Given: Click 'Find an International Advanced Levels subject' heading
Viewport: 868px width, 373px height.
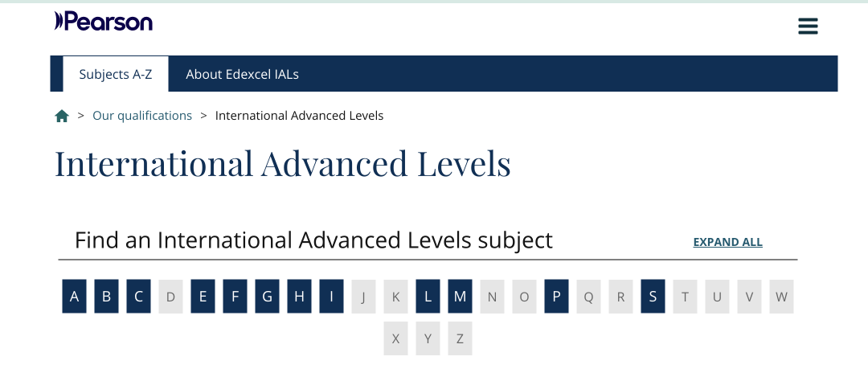Looking at the screenshot, I should pos(313,240).
